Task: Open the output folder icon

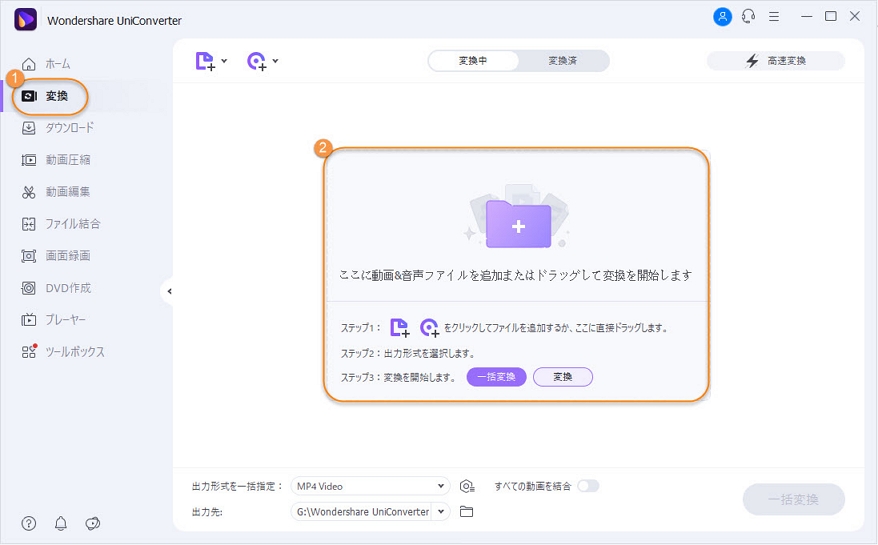Action: point(466,512)
